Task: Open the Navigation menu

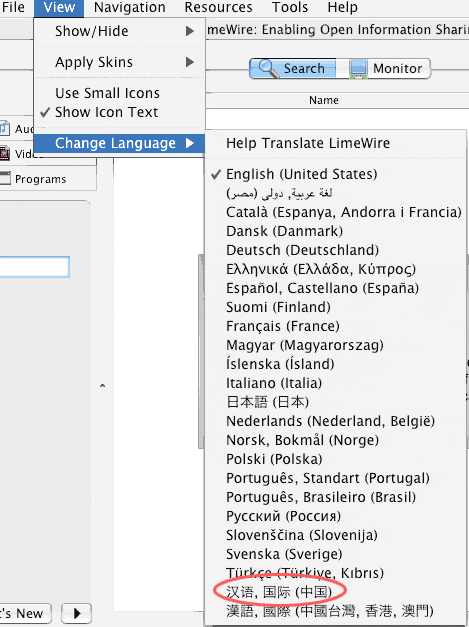Action: click(130, 7)
